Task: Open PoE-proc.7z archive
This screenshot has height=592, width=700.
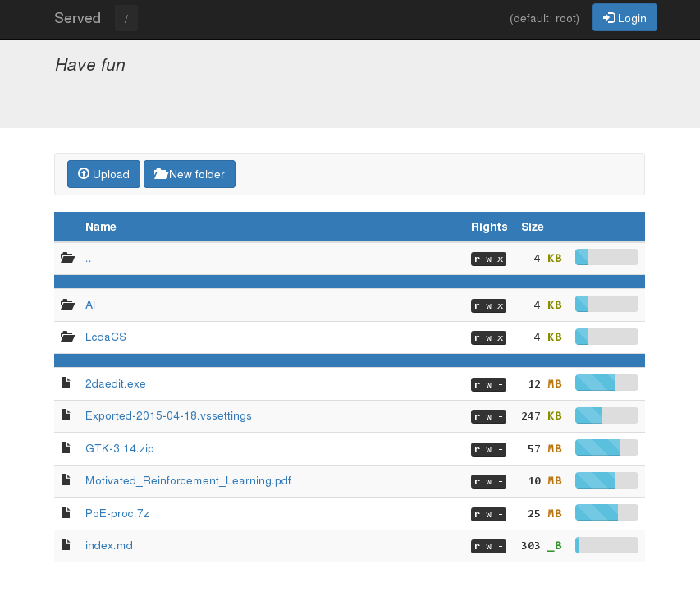Action: pyautogui.click(x=117, y=513)
